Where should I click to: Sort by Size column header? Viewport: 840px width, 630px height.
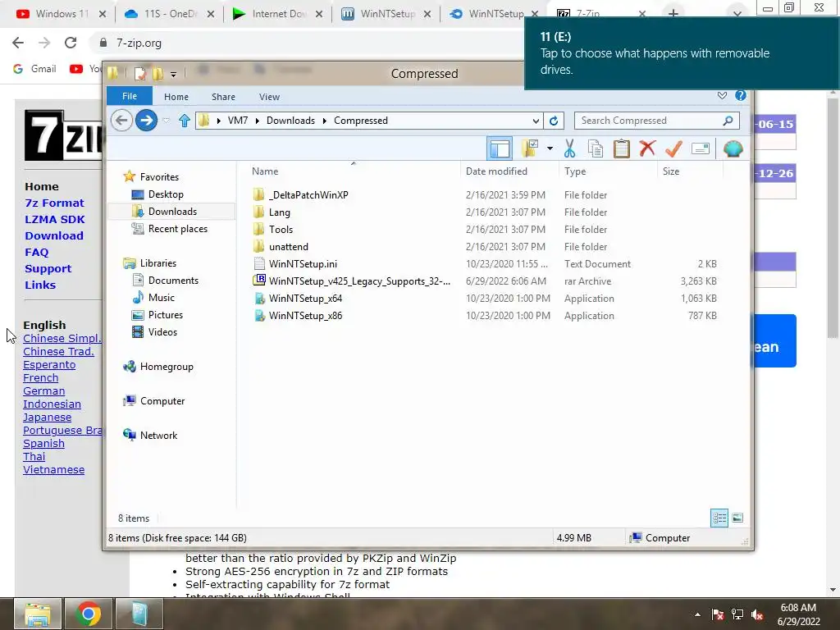[671, 171]
